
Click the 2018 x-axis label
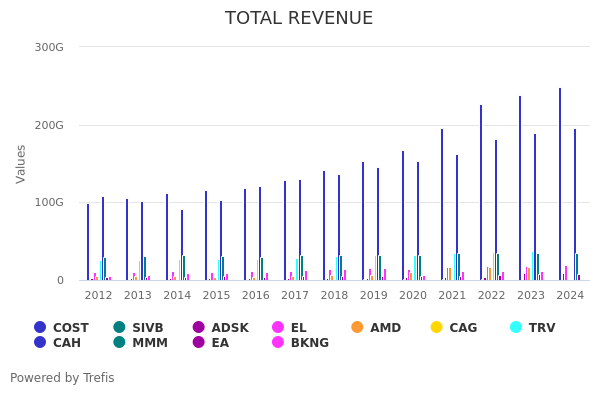(x=334, y=295)
